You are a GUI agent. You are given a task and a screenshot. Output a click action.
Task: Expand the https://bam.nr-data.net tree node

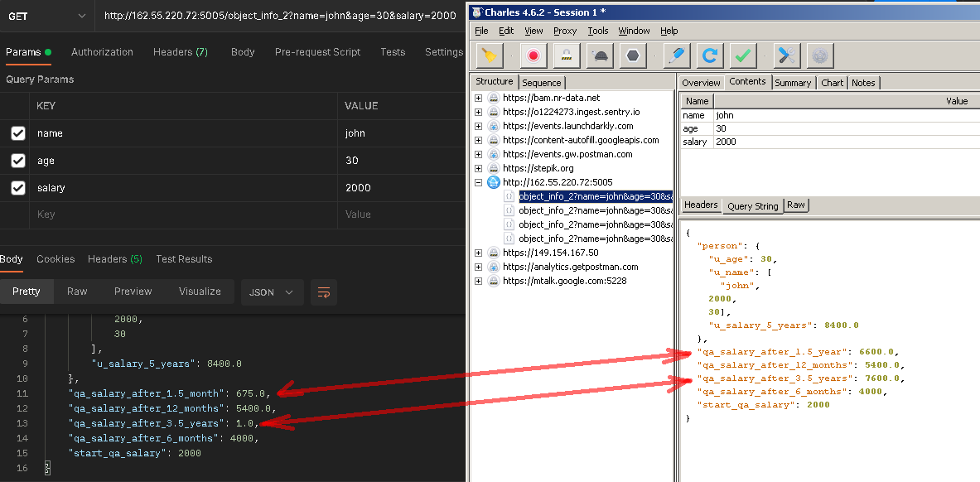tap(479, 99)
